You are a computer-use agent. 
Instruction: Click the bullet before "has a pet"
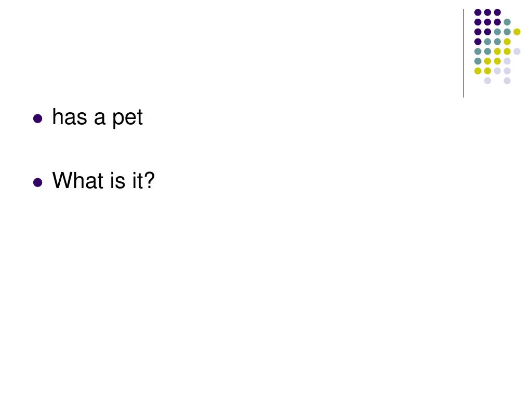point(37,119)
